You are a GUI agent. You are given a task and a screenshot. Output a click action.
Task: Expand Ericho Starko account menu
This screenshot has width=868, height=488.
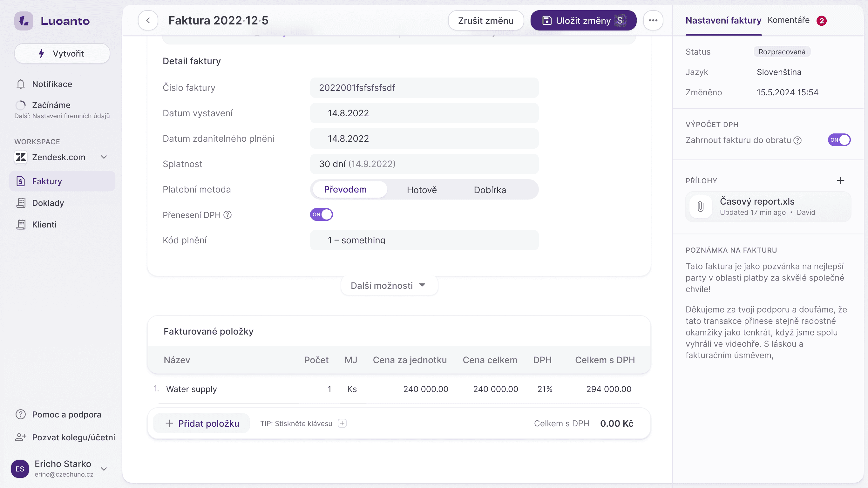tap(104, 469)
